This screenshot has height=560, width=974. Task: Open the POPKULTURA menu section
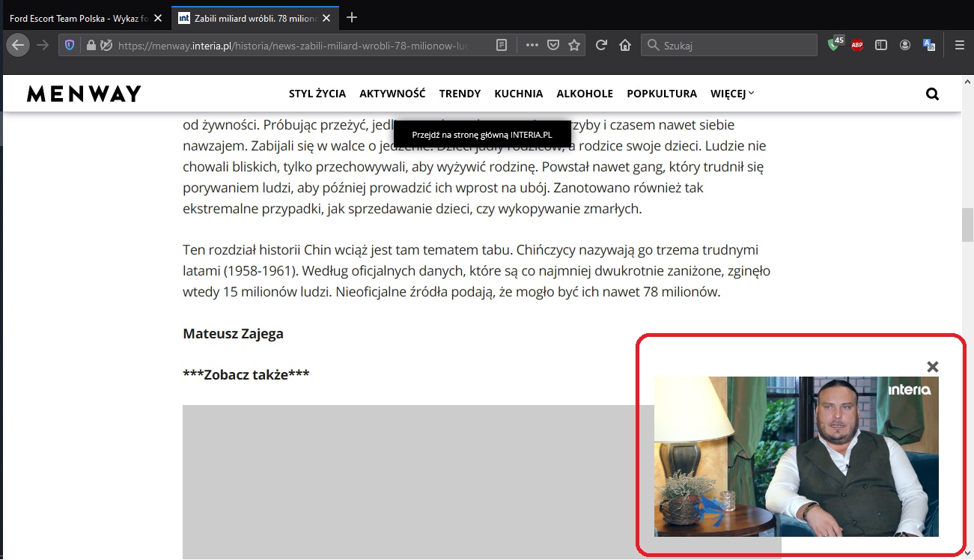point(662,94)
